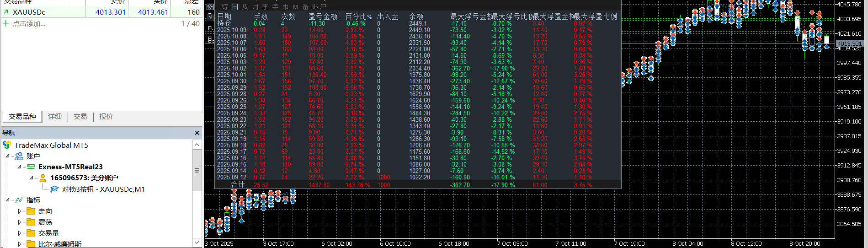Select the 综 summary tab in statistics panel
Image resolution: width=868 pixels, height=248 pixels.
coord(225,7)
